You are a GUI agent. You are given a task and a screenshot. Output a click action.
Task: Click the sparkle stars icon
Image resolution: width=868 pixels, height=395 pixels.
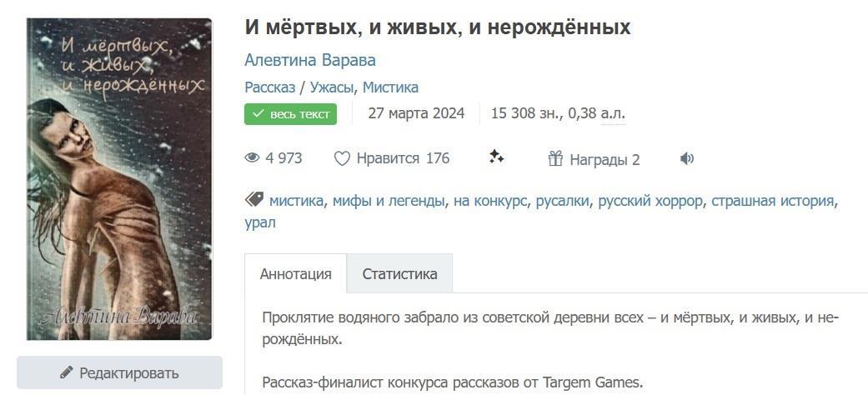coord(496,157)
